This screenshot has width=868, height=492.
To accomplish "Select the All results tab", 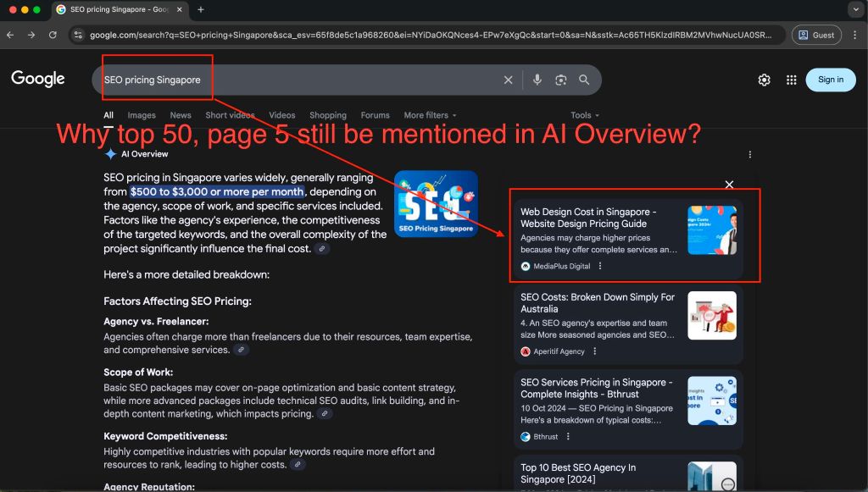I will (x=108, y=115).
